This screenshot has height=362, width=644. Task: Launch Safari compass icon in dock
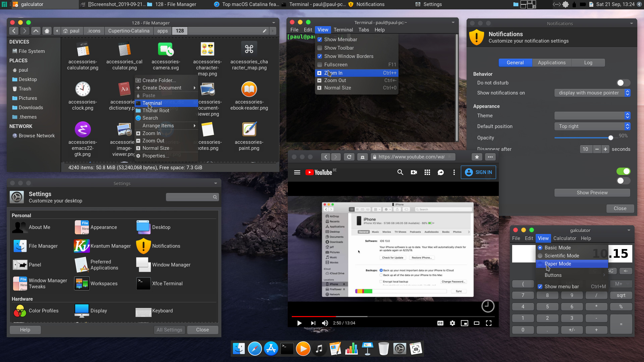point(255,349)
